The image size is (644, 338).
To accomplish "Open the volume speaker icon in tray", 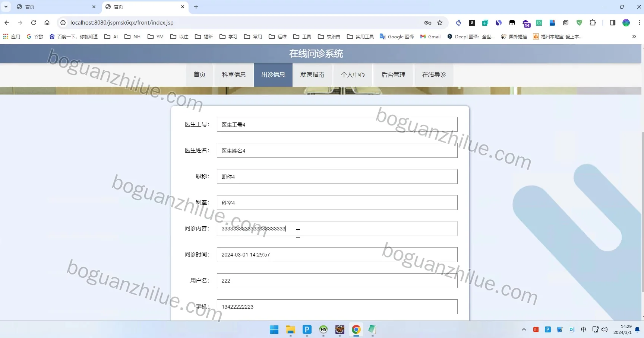I will coord(604,329).
